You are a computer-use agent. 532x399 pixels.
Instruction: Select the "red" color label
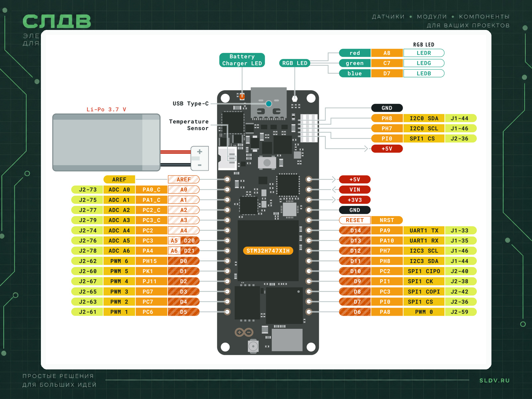click(355, 53)
